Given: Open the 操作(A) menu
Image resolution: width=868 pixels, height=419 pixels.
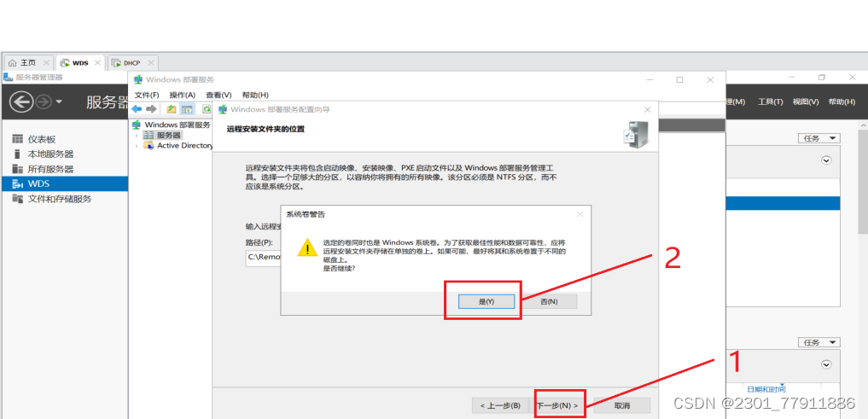Looking at the screenshot, I should click(183, 96).
